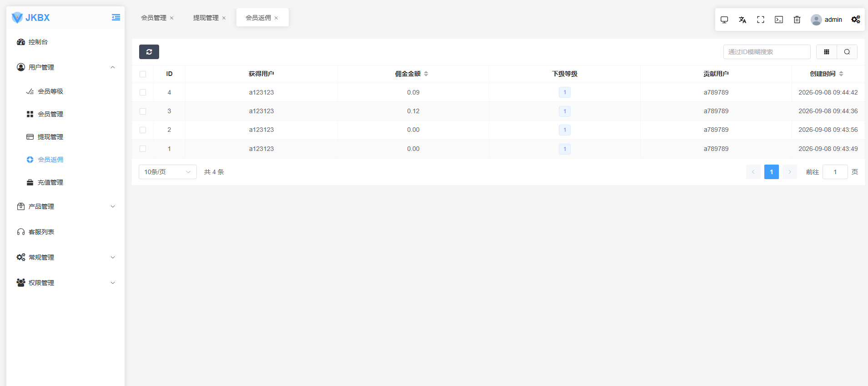Sort by the 创建时间 column arrows
The image size is (868, 386).
click(841, 74)
